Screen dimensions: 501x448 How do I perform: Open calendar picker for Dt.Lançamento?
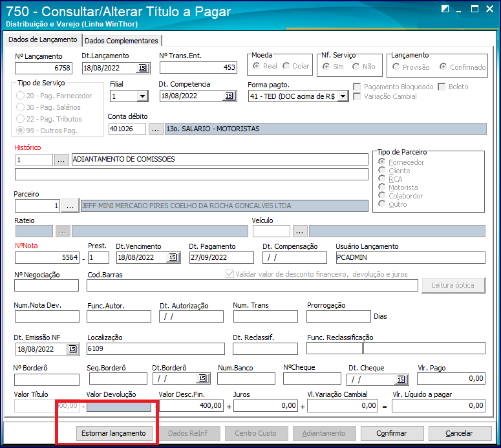tap(142, 68)
